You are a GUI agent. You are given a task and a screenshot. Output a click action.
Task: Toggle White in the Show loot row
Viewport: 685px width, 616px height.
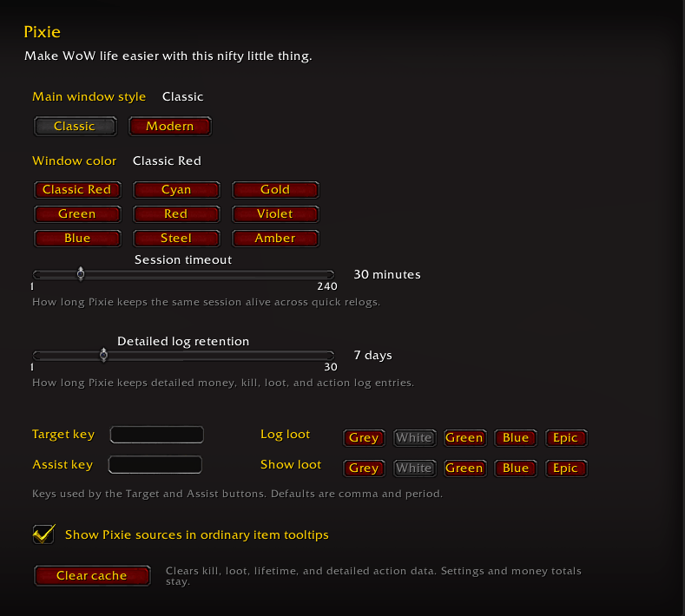pos(415,469)
